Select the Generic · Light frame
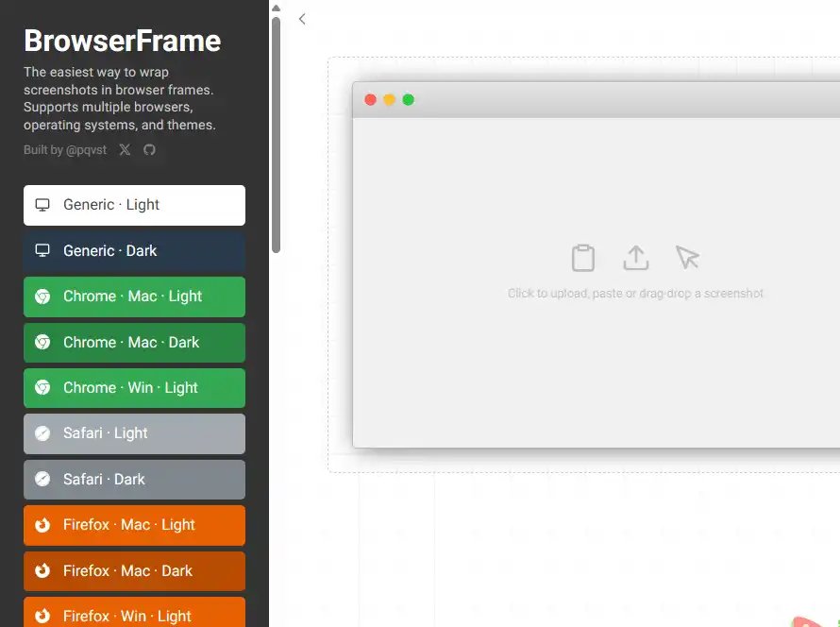The width and height of the screenshot is (840, 627). coord(134,205)
